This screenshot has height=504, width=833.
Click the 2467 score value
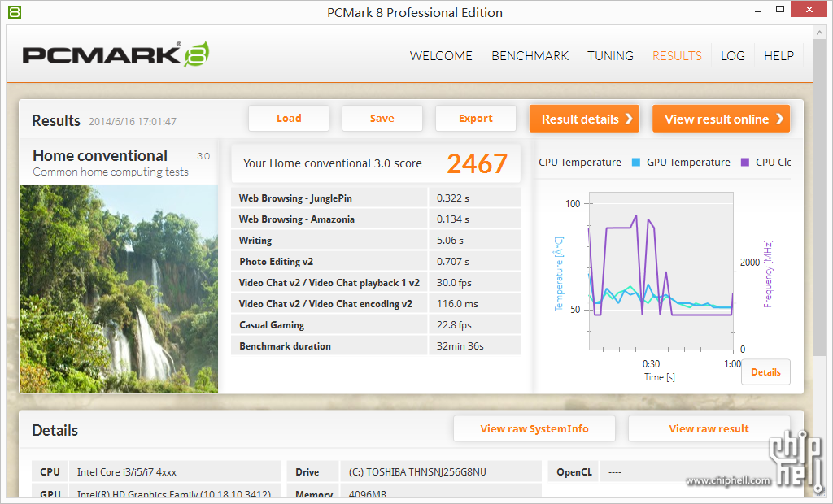click(477, 163)
